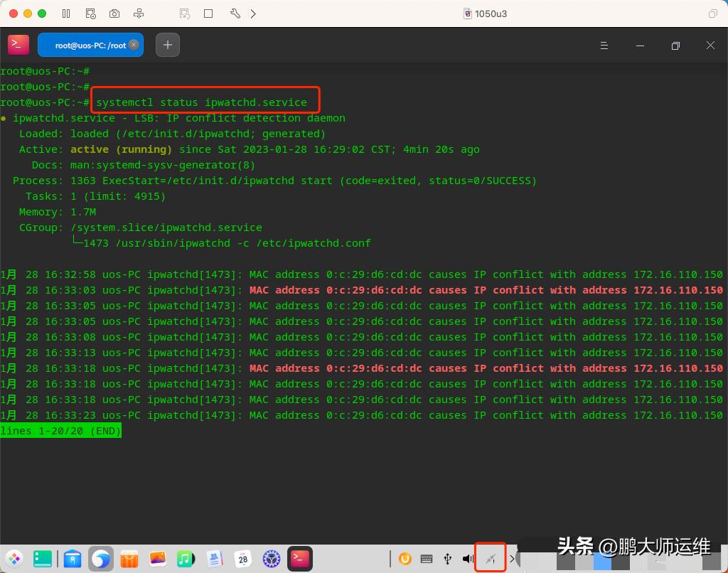Launch the music player from the dock
Image resolution: width=728 pixels, height=573 pixels.
click(x=186, y=559)
